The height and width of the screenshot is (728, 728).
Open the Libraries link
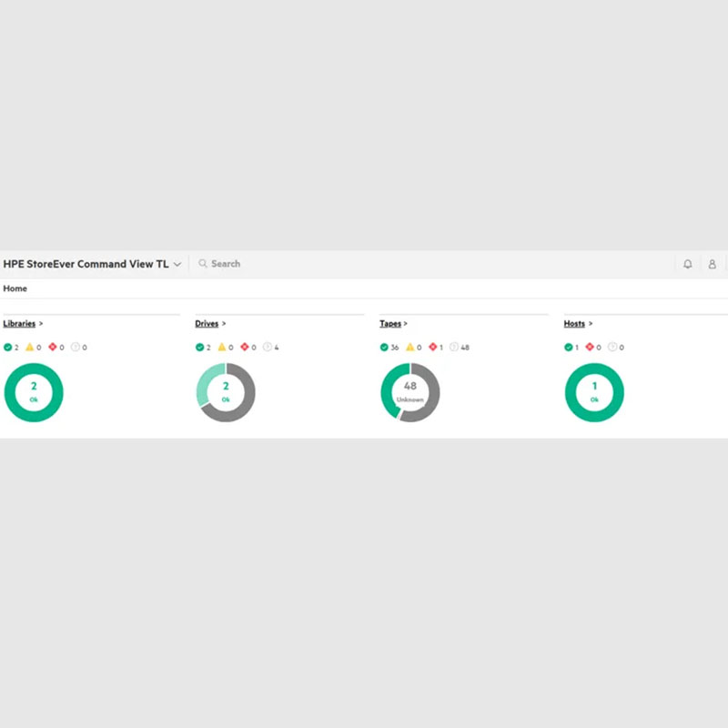click(x=19, y=324)
